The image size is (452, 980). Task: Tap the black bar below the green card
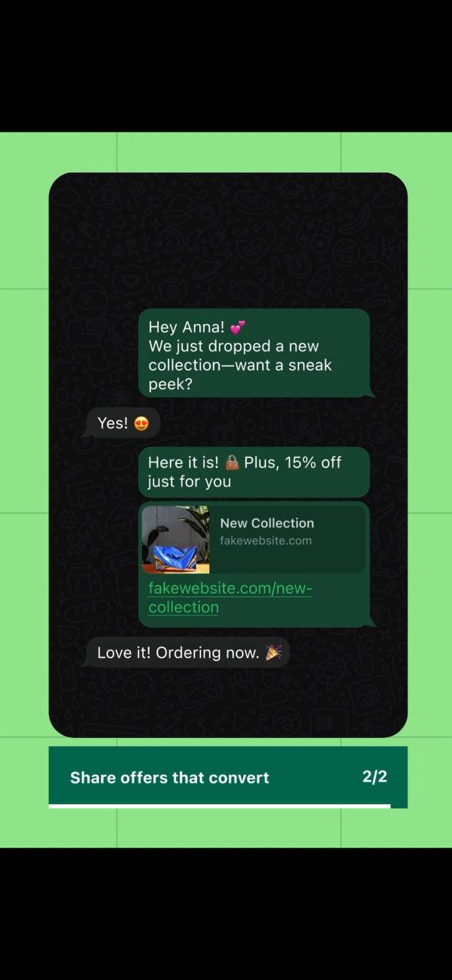tap(226, 913)
